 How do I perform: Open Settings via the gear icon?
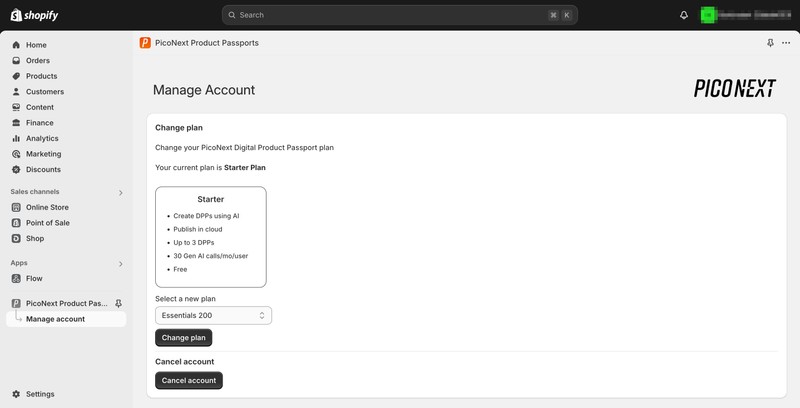pos(16,394)
